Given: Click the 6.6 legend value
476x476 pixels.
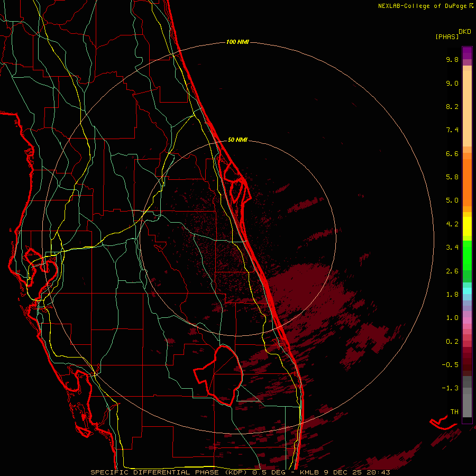Looking at the screenshot, I should point(452,153).
